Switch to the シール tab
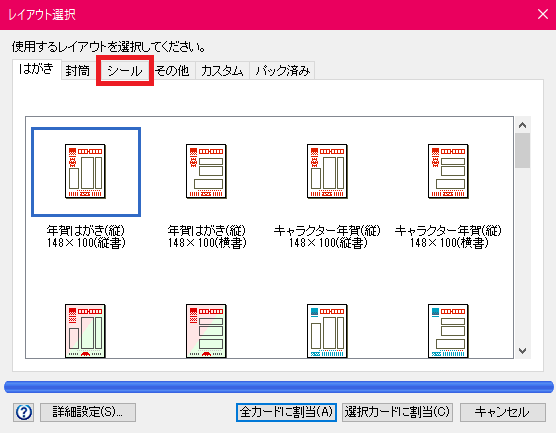556x433 pixels. point(125,71)
